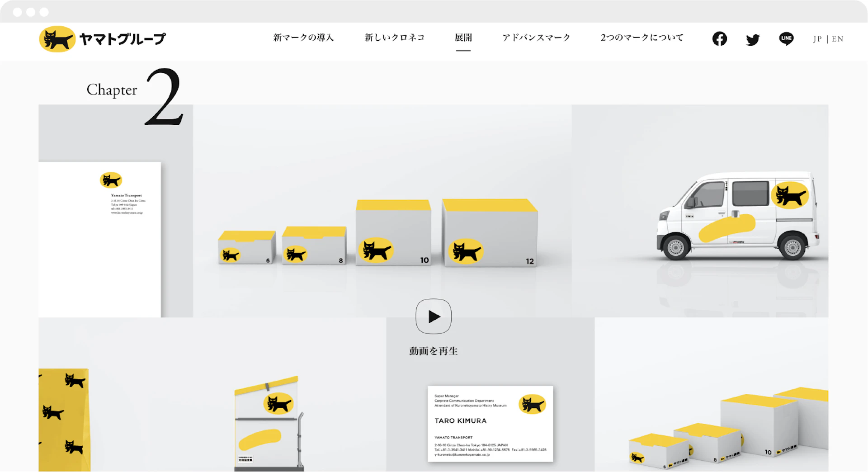Viewport: 868px width, 472px height.
Task: Open the delivery cart container image
Action: [x=269, y=424]
